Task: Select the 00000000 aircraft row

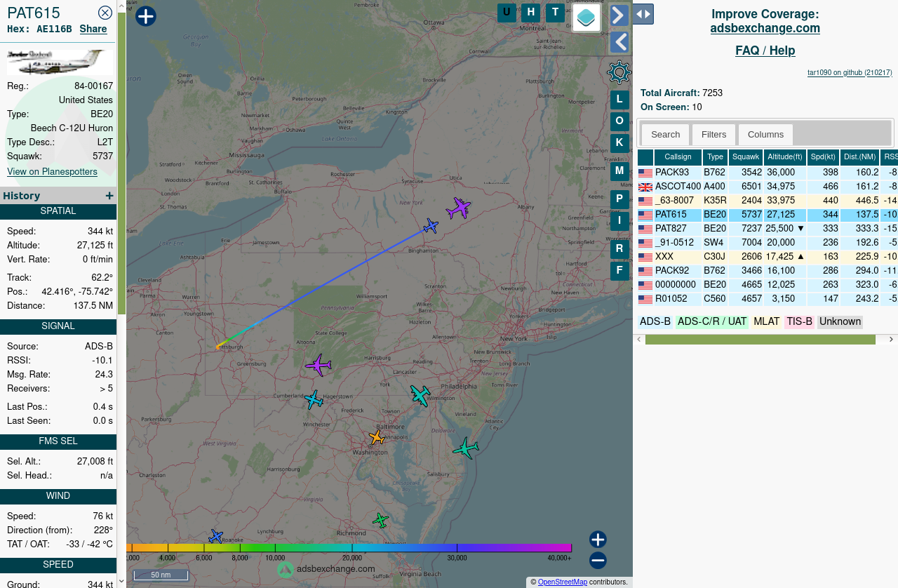Action: [768, 285]
